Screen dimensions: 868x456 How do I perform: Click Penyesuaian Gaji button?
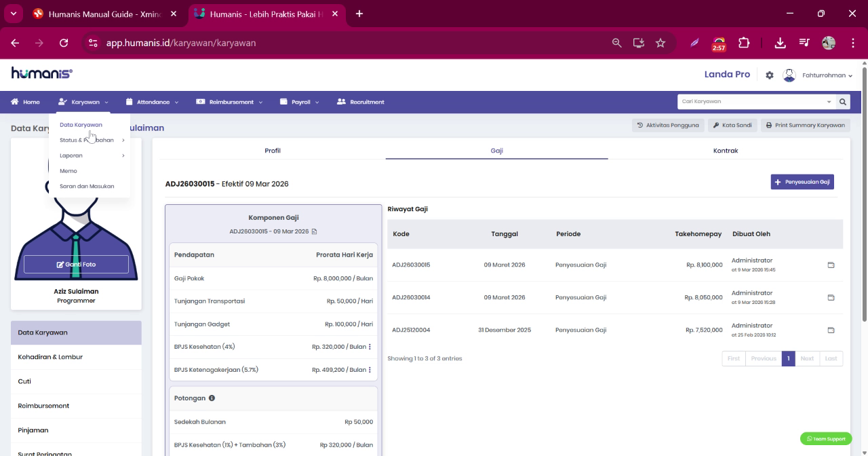tap(802, 182)
